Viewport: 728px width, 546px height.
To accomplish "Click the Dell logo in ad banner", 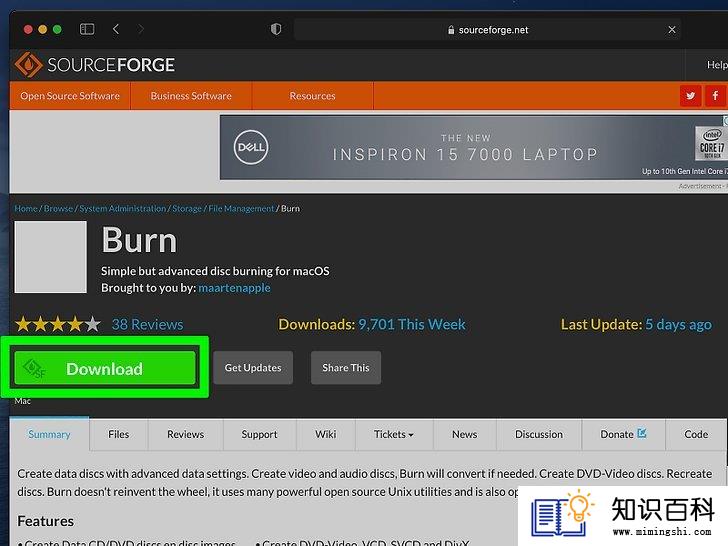I will tap(251, 147).
